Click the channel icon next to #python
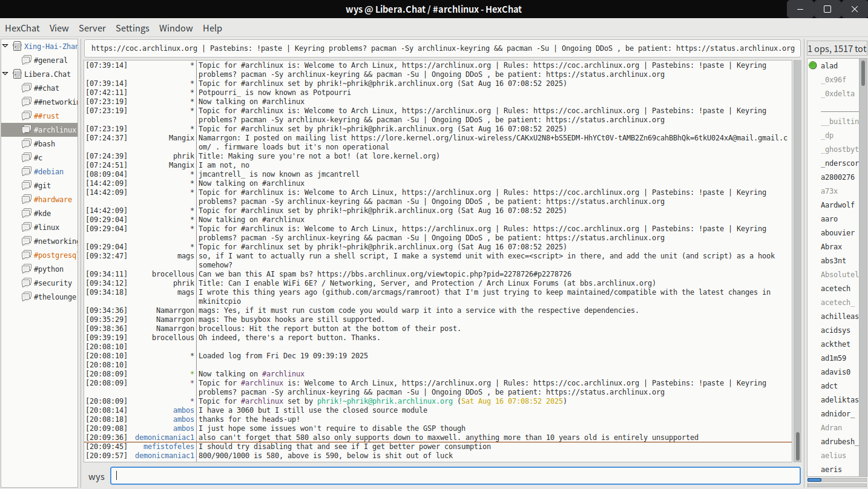The height and width of the screenshot is (489, 868). coord(27,269)
